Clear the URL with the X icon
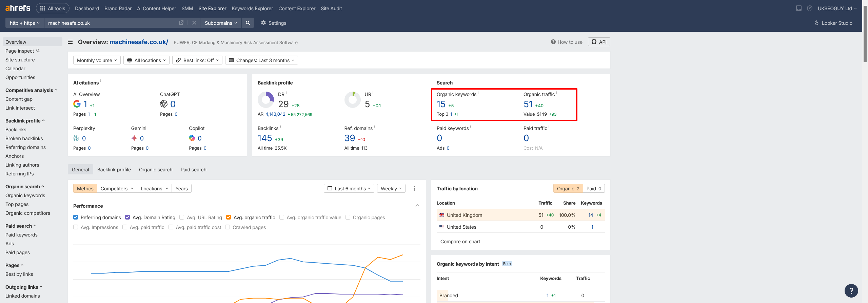This screenshot has width=868, height=303. [x=194, y=23]
